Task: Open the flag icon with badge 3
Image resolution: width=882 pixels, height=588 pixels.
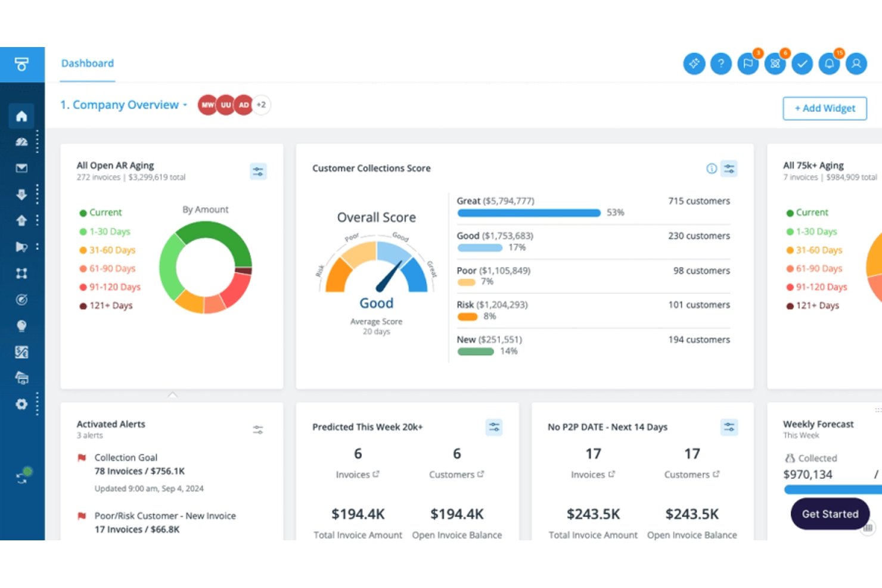Action: click(x=749, y=64)
